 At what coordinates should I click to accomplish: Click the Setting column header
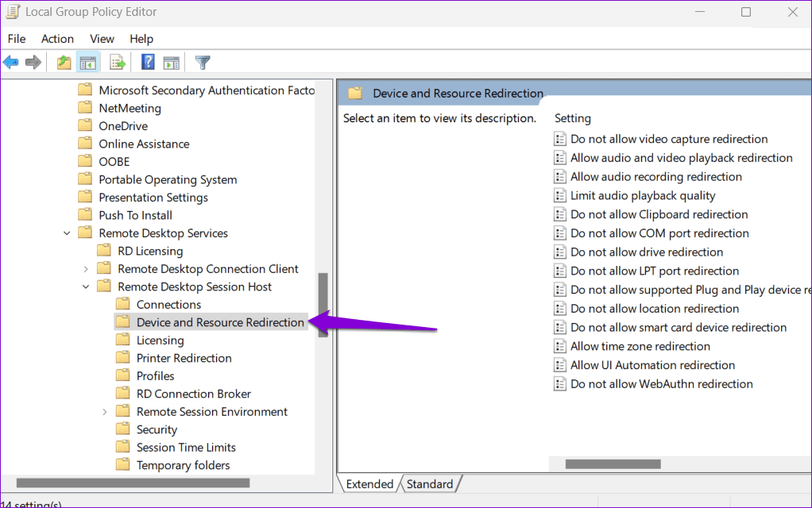573,118
